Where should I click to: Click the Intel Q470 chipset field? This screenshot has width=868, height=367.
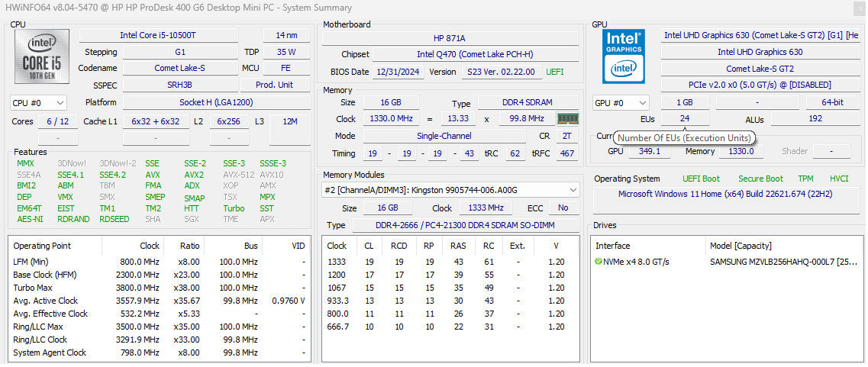pos(475,54)
